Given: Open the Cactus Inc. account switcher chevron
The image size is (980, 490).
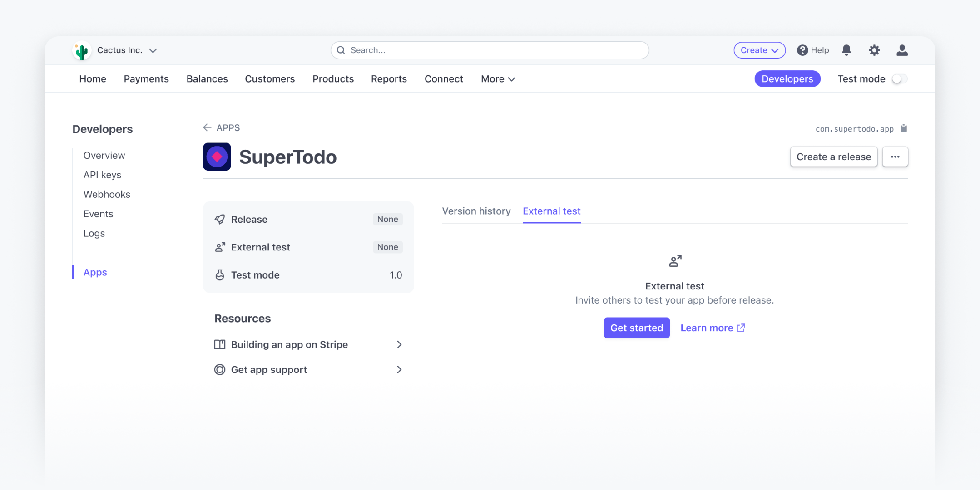Looking at the screenshot, I should [153, 50].
